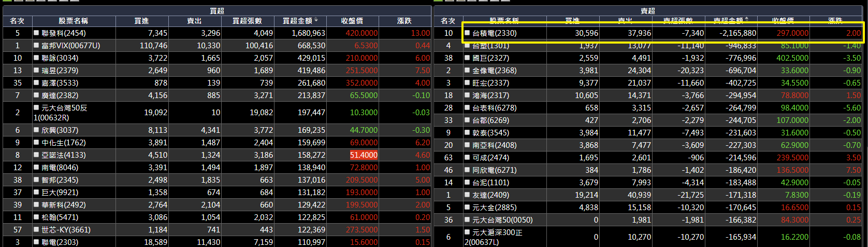
Task: Select the checkbox for 可成(2474)
Action: tap(467, 157)
